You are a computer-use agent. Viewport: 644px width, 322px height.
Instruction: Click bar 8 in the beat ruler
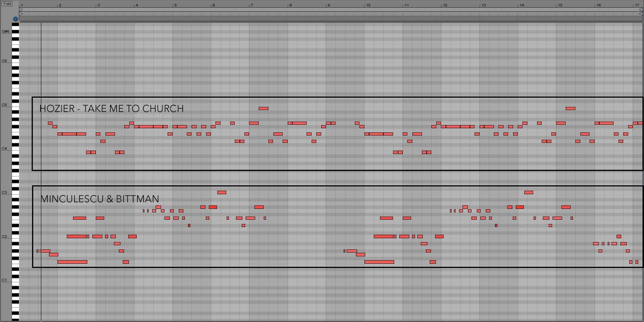(x=290, y=5)
